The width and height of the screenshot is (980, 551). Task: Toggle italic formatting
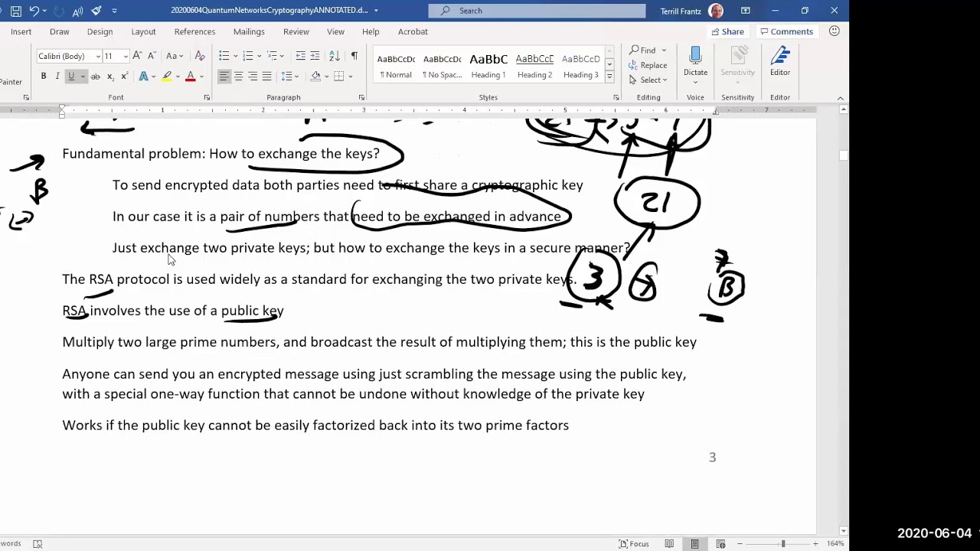point(57,77)
